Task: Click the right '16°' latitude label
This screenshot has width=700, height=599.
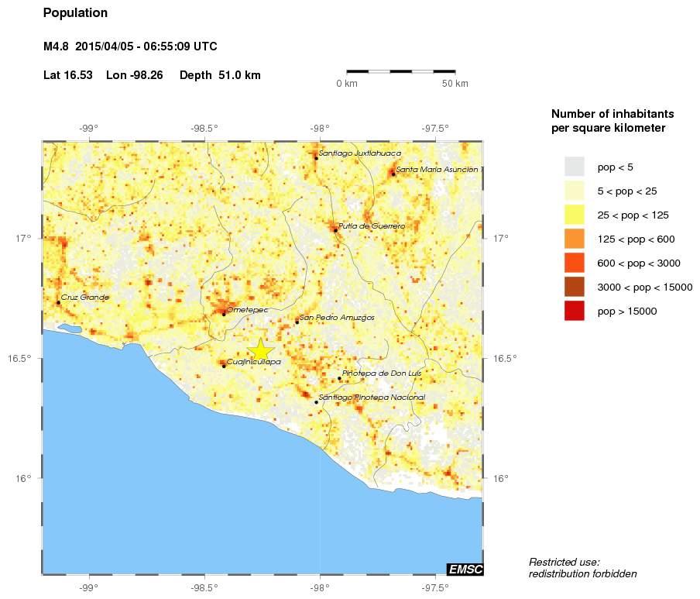Action: click(501, 478)
